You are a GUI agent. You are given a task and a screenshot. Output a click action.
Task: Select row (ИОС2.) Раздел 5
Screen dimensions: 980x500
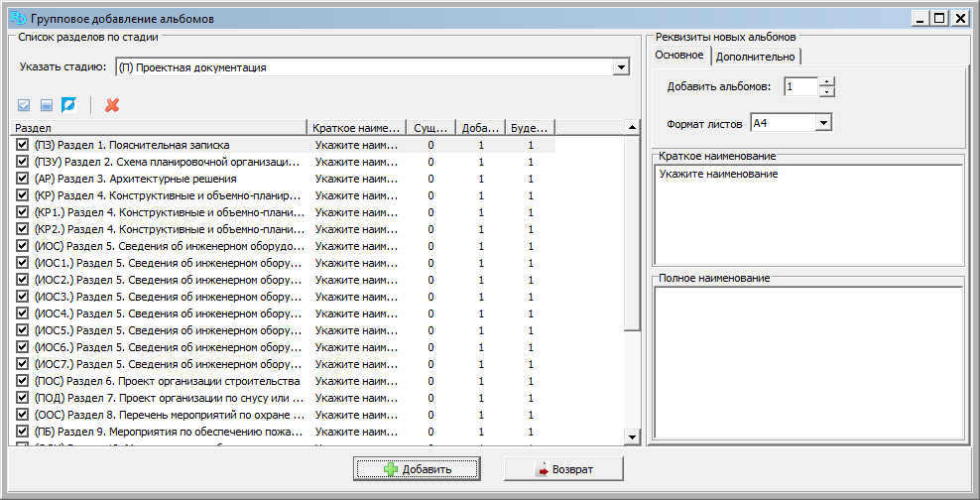pos(283,280)
